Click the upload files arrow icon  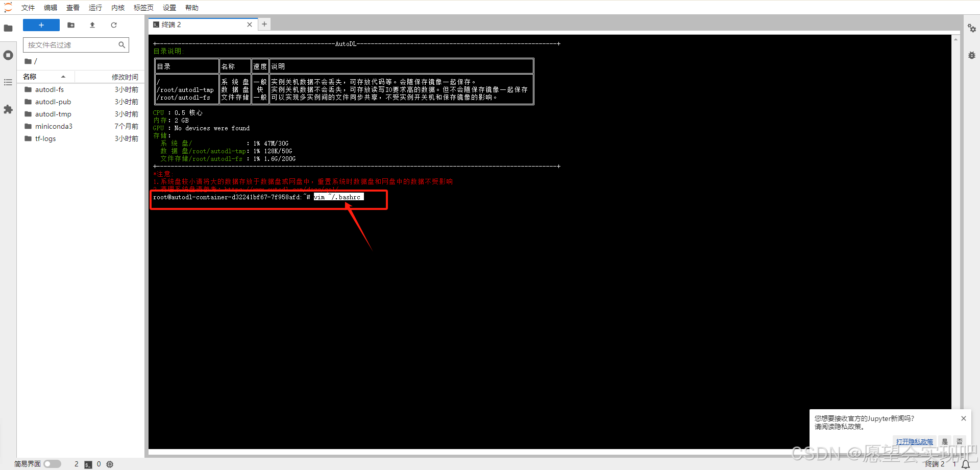92,25
